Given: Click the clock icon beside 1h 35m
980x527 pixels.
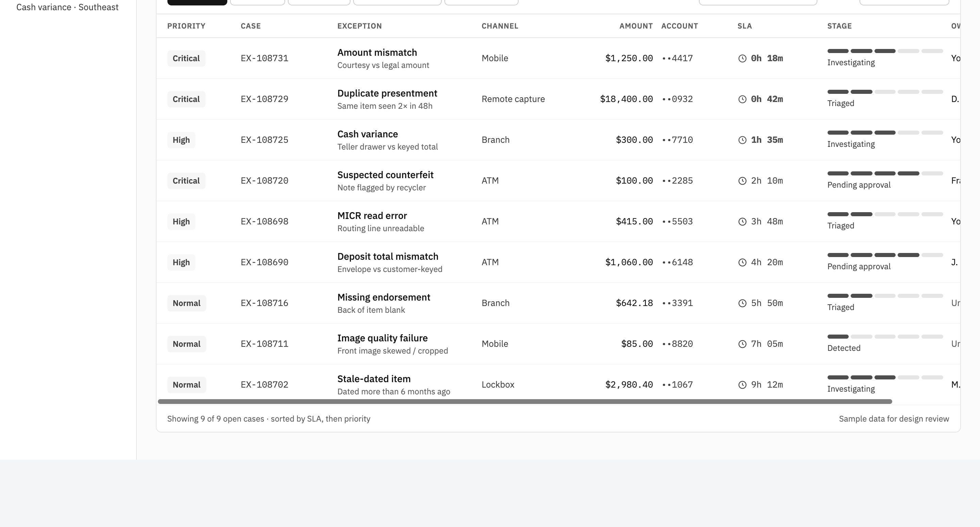Looking at the screenshot, I should [x=742, y=140].
